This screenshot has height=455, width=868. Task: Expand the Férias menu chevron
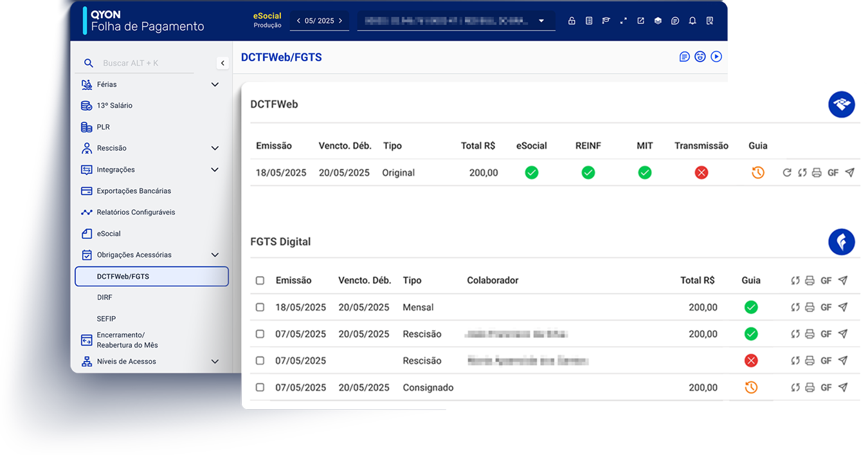click(215, 84)
